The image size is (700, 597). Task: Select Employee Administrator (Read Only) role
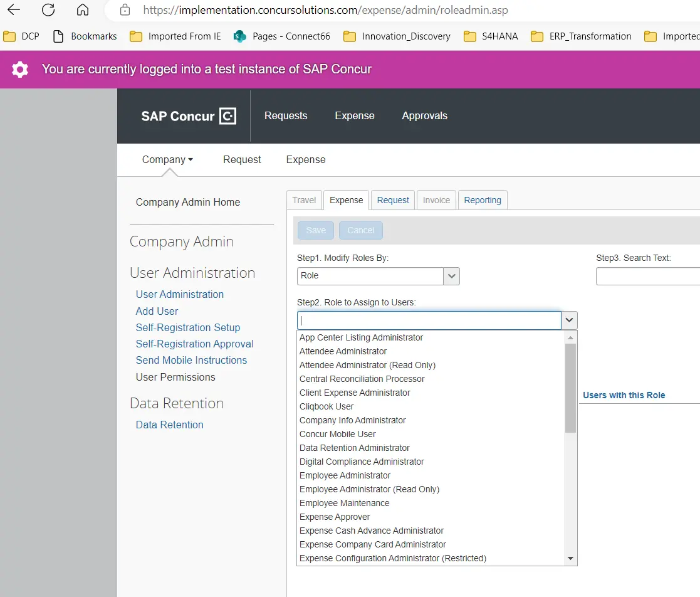click(x=431, y=490)
